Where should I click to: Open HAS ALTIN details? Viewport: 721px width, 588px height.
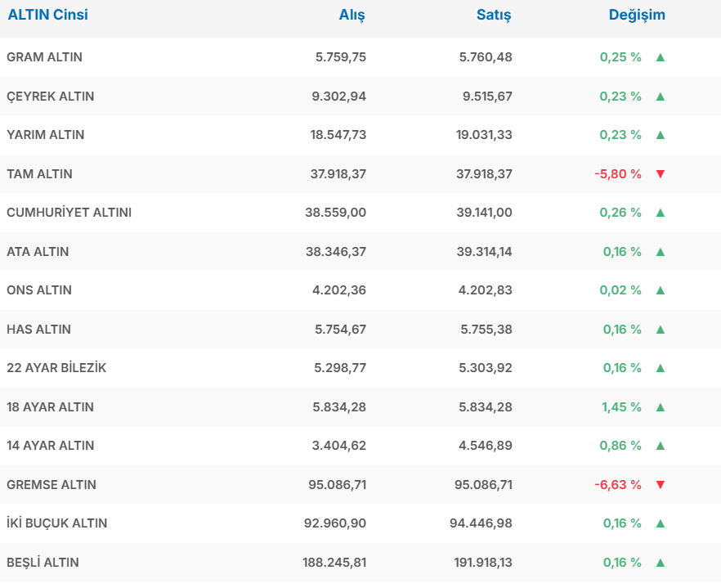(38, 330)
